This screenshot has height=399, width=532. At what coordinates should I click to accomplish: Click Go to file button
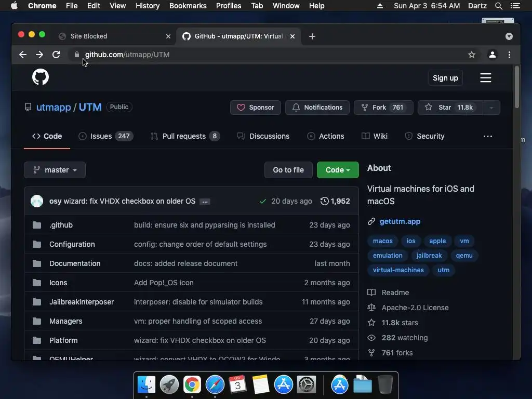[x=288, y=170]
